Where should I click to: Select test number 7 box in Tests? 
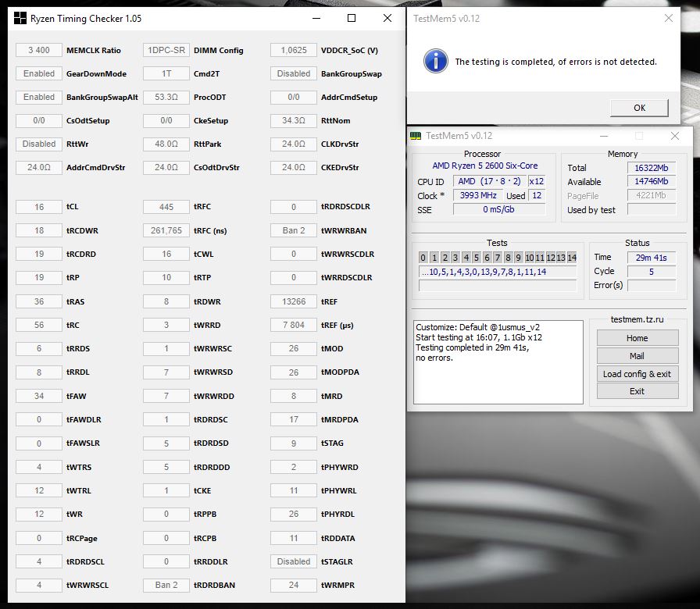click(498, 258)
